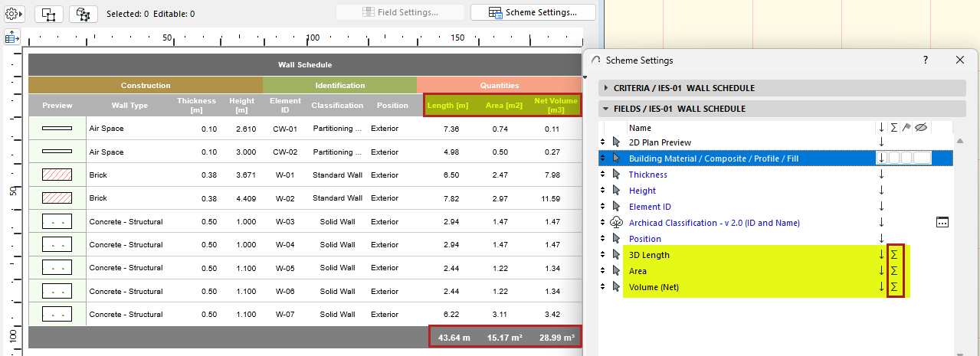Click the header options icon beside the ruler
The height and width of the screenshot is (356, 980).
point(12,37)
